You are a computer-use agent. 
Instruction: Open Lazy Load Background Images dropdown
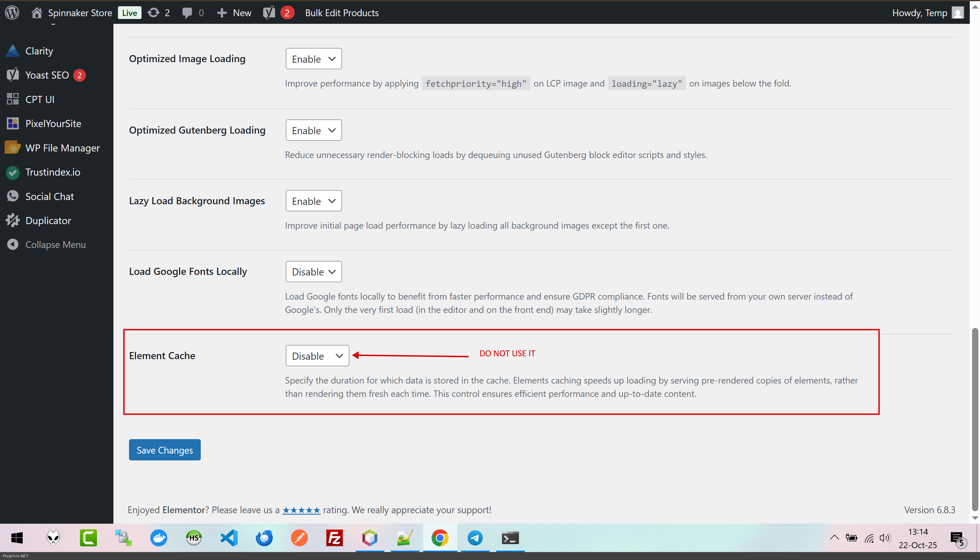point(313,201)
